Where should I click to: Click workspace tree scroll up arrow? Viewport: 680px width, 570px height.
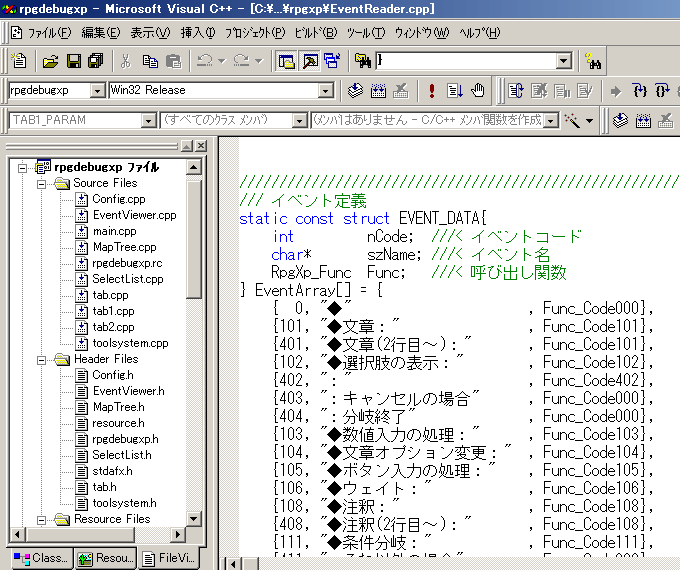tap(193, 167)
